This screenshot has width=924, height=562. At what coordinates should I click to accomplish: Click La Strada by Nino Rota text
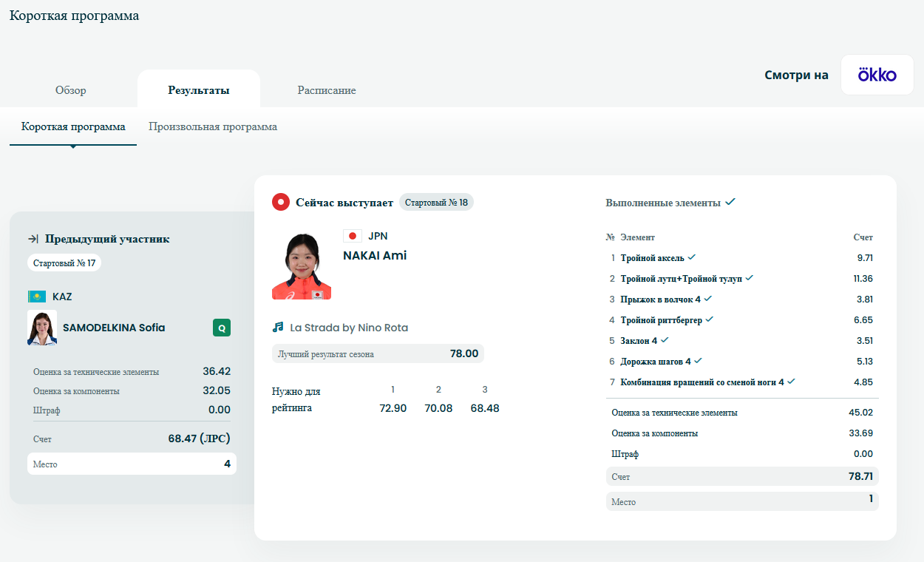(349, 328)
